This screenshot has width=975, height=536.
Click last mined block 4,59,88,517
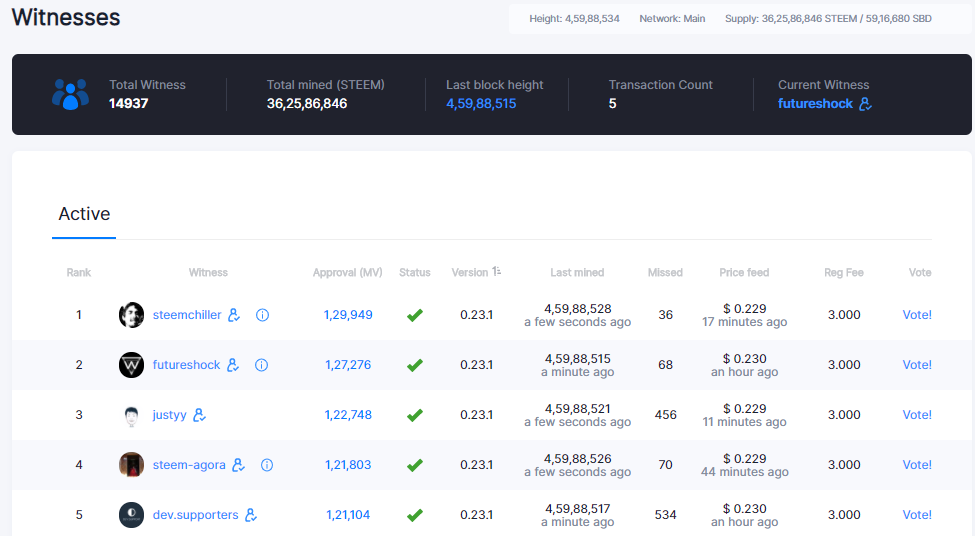coord(578,509)
